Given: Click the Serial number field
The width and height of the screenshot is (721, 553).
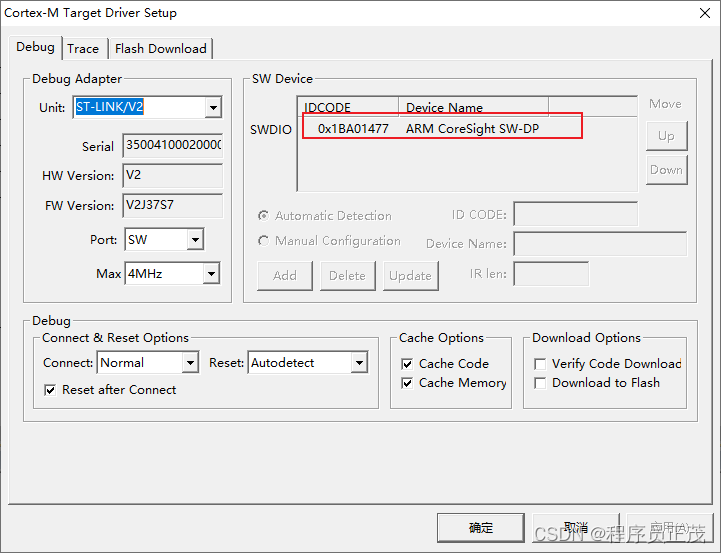Looking at the screenshot, I should coord(172,145).
